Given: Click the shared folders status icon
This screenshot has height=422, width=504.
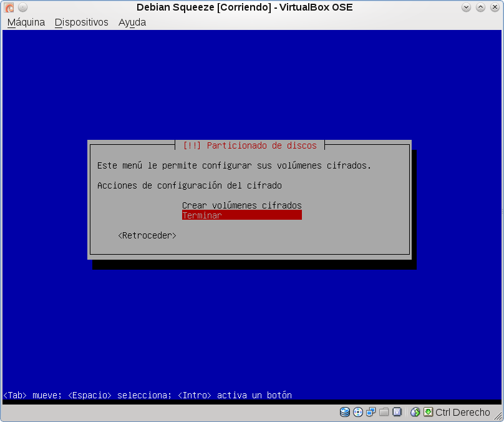Looking at the screenshot, I should point(384,412).
